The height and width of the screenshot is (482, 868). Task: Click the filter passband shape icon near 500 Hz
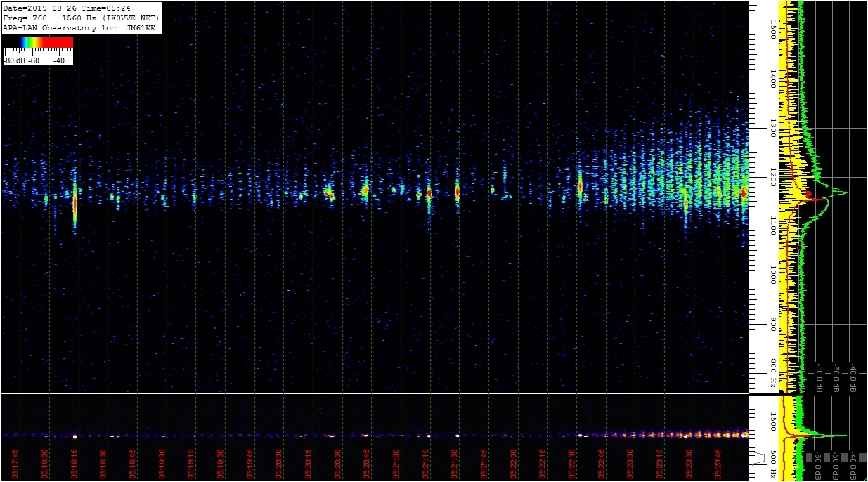click(759, 459)
